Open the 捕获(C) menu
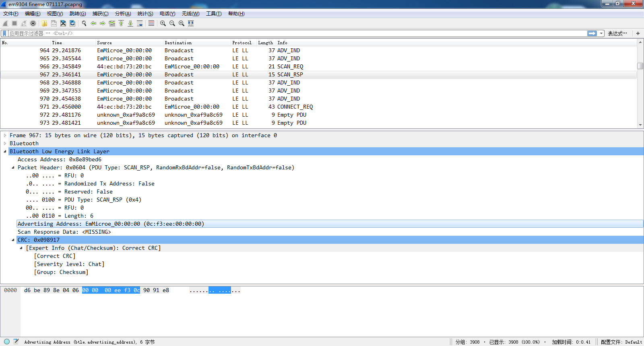644x346 pixels. pyautogui.click(x=100, y=14)
